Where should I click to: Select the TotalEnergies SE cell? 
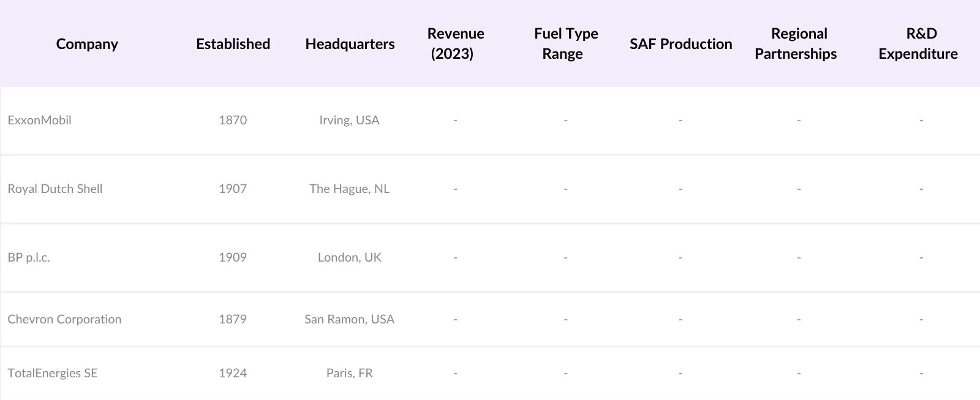pos(53,373)
